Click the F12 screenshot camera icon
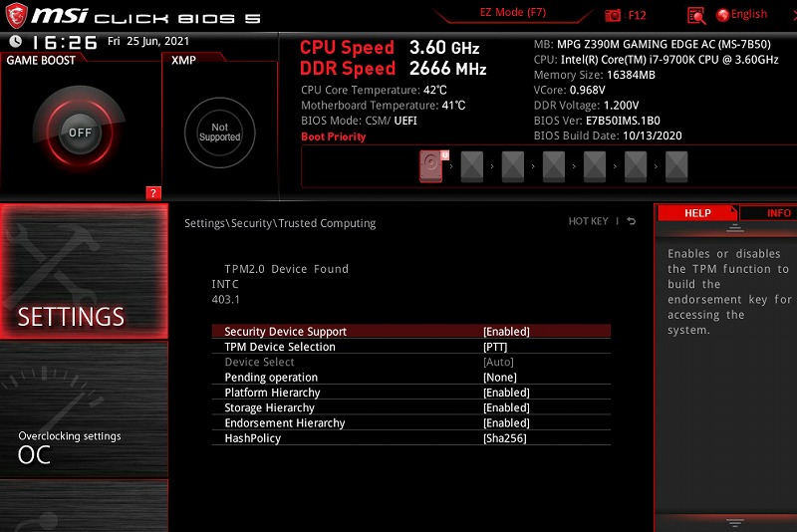797x532 pixels. tap(613, 16)
